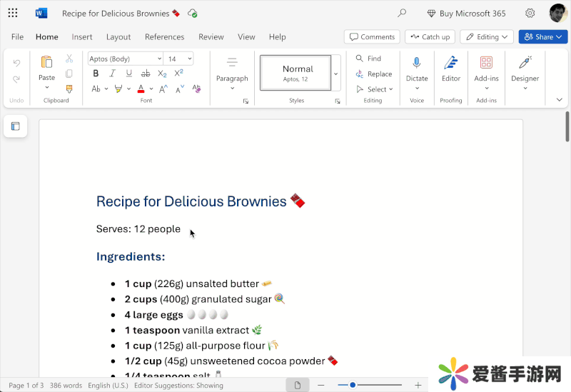Toggle underline formatting

coord(128,74)
